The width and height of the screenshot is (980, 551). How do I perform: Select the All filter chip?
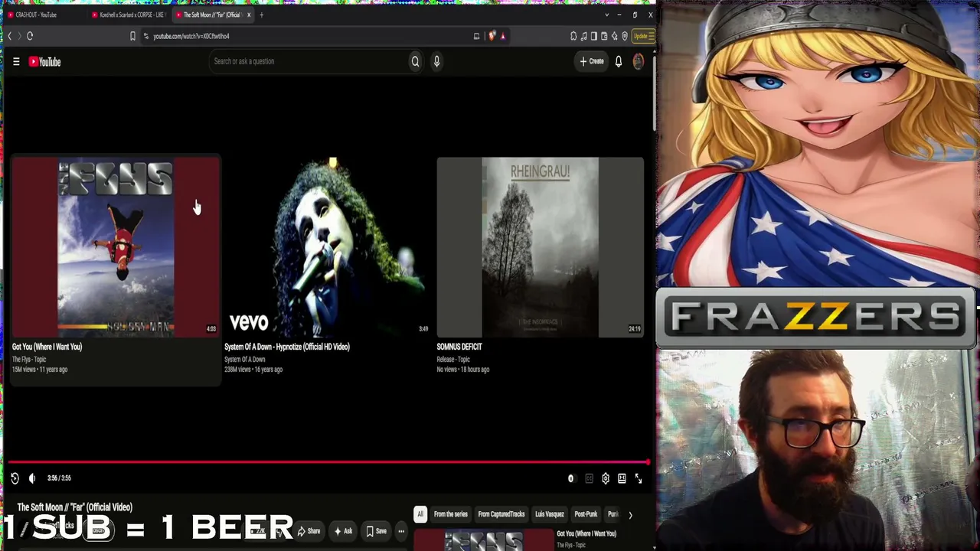click(420, 514)
